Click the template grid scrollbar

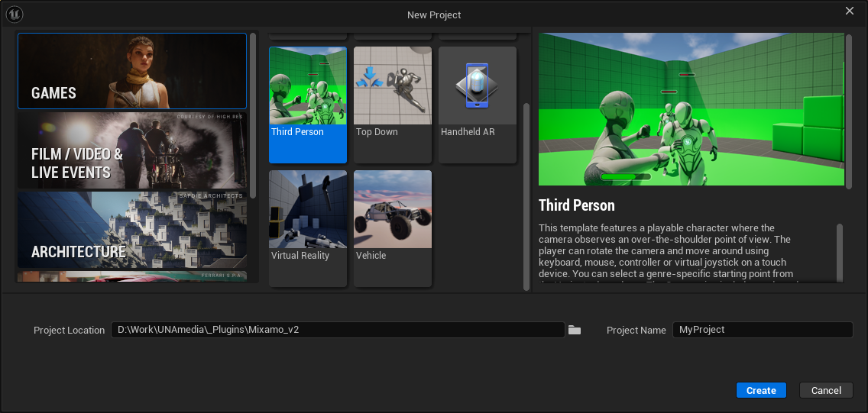tap(526, 195)
